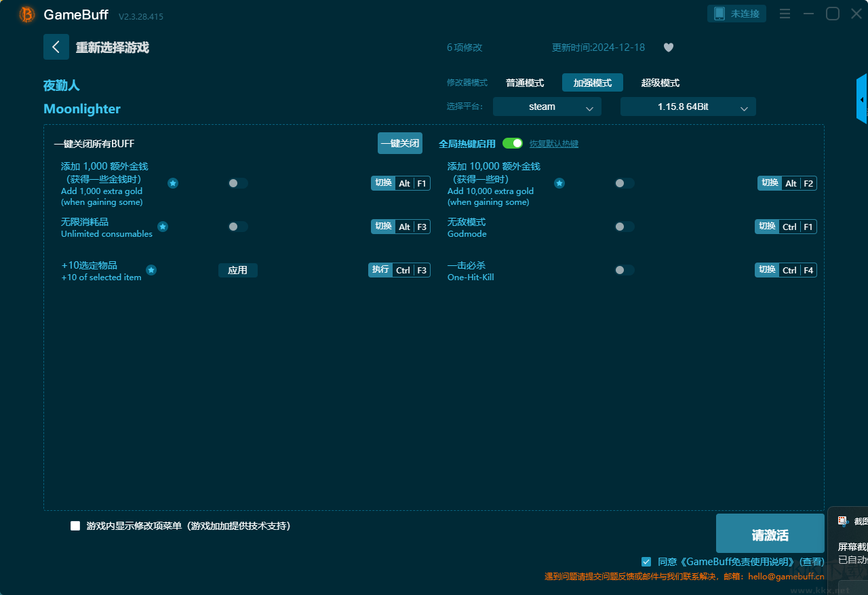Click the 请激活 activate button
This screenshot has height=595, width=868.
point(770,535)
